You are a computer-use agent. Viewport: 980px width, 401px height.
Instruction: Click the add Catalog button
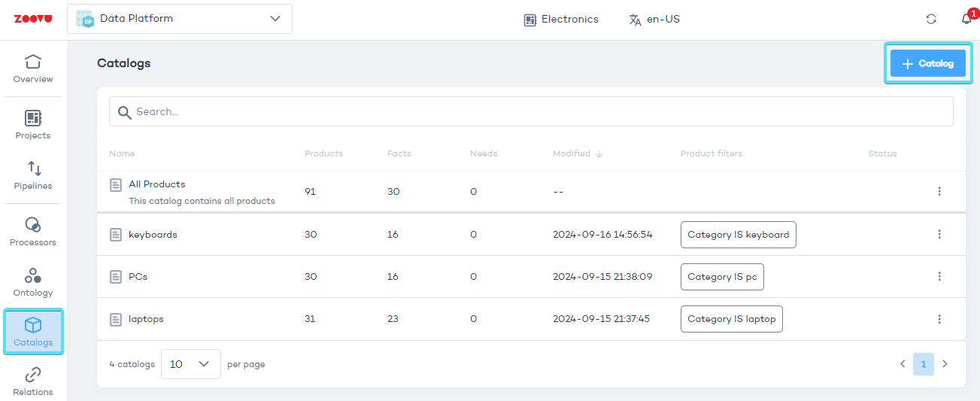click(x=927, y=63)
